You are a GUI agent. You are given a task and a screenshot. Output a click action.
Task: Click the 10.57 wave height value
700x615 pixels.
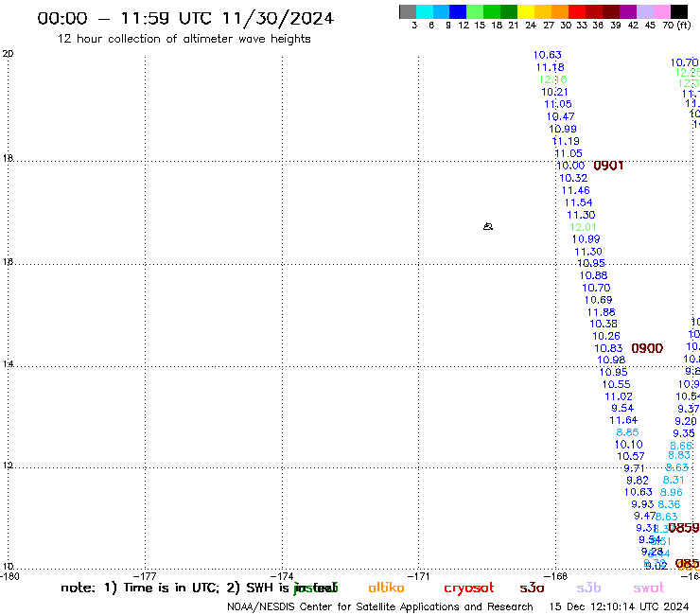pos(630,456)
